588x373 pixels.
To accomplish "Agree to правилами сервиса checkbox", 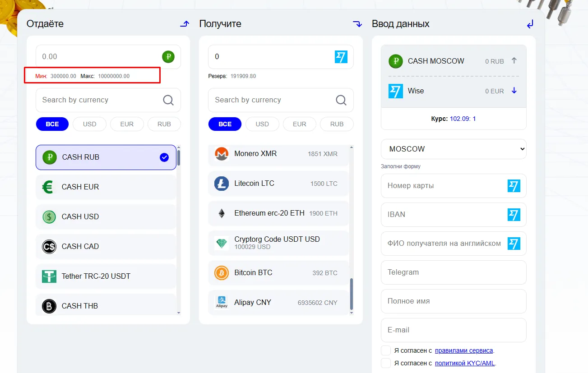I will coord(386,350).
